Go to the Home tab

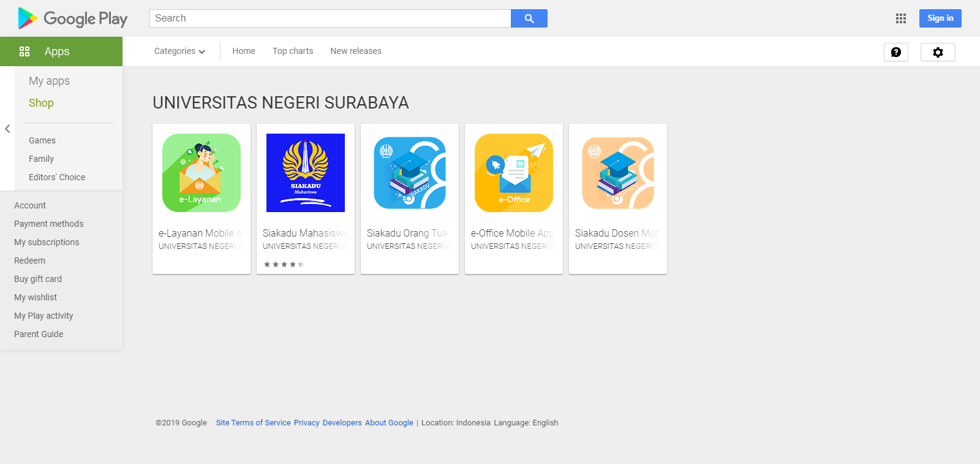(x=244, y=51)
